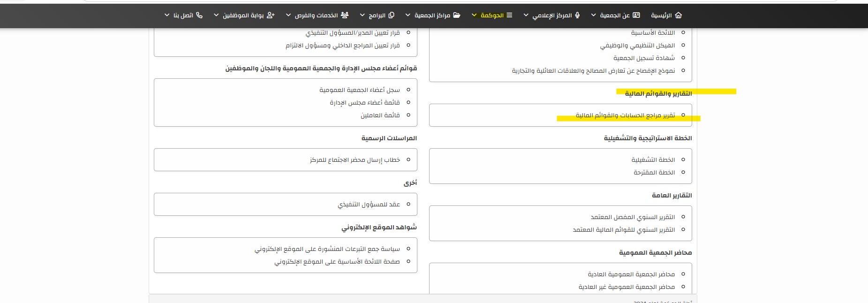Open the قائمة العاملين link
Viewport: 868px width, 303px height.
click(x=380, y=115)
